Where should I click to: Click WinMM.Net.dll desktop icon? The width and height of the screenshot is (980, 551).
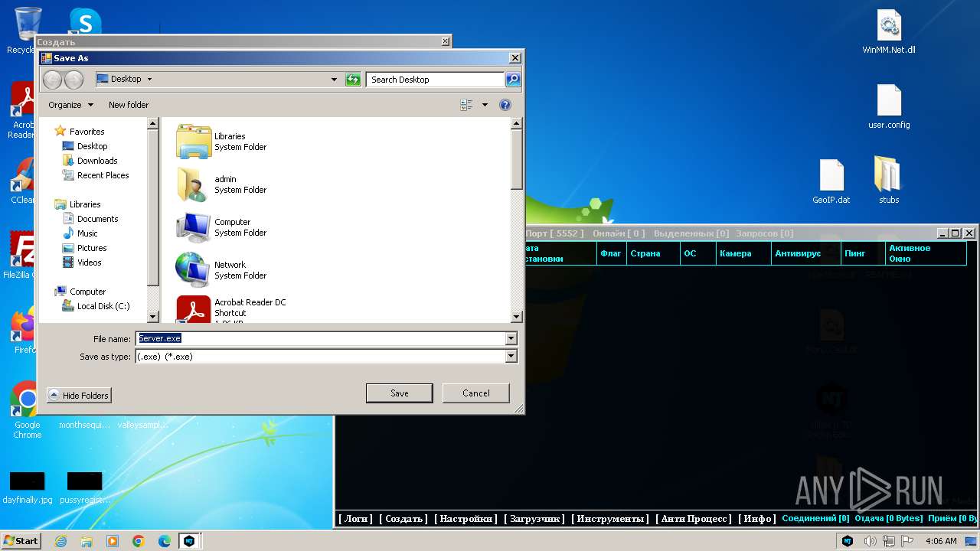click(x=889, y=33)
